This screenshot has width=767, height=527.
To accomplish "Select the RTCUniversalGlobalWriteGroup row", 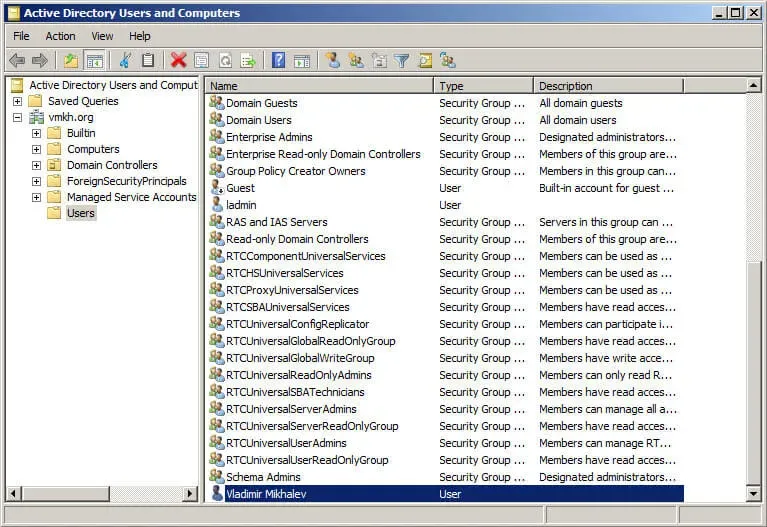I will [444, 358].
